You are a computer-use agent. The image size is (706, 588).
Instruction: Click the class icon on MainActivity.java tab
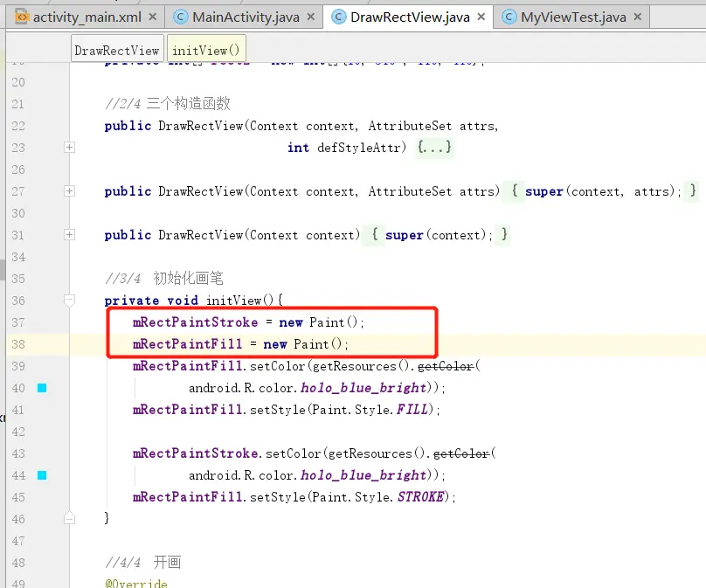tap(181, 17)
